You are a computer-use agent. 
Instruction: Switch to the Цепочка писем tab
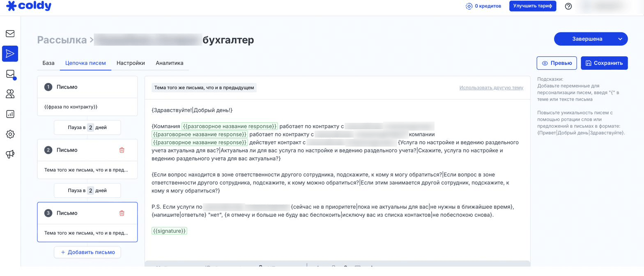85,63
